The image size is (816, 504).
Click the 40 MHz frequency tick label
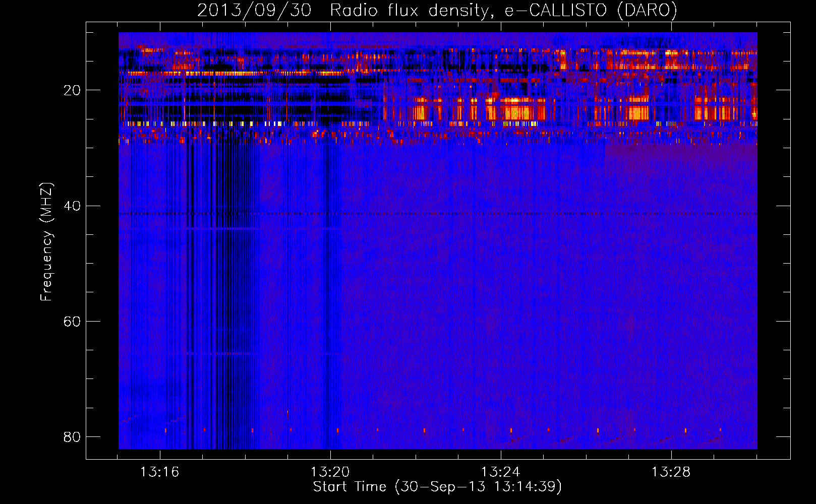72,206
